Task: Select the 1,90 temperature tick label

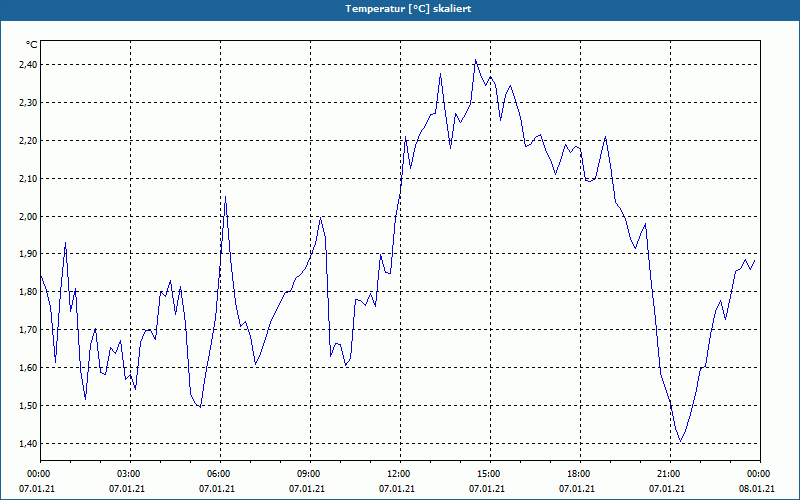Action: coord(28,254)
